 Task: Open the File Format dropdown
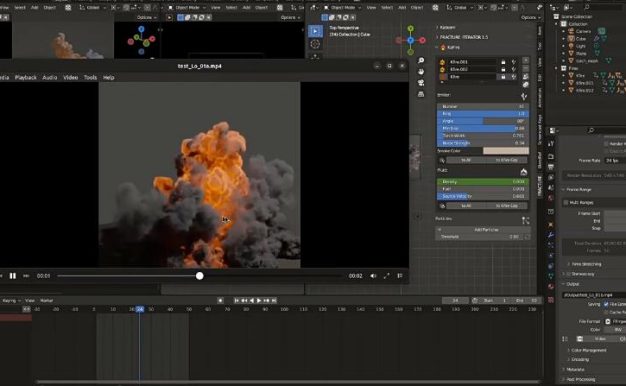pos(615,322)
